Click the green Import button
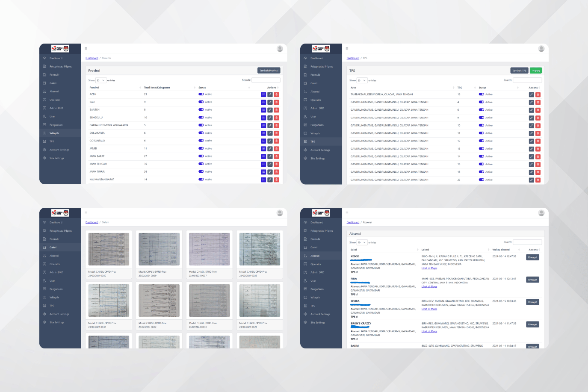 pyautogui.click(x=536, y=71)
